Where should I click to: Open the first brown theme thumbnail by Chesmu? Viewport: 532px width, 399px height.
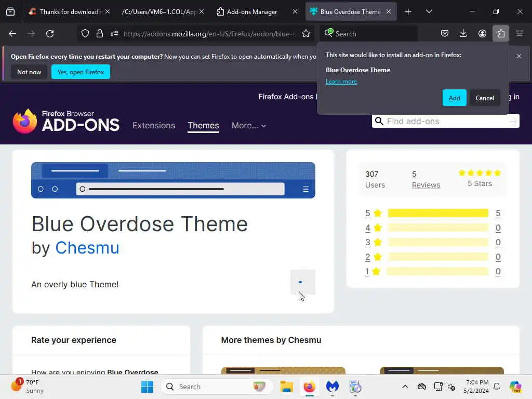coord(283,370)
